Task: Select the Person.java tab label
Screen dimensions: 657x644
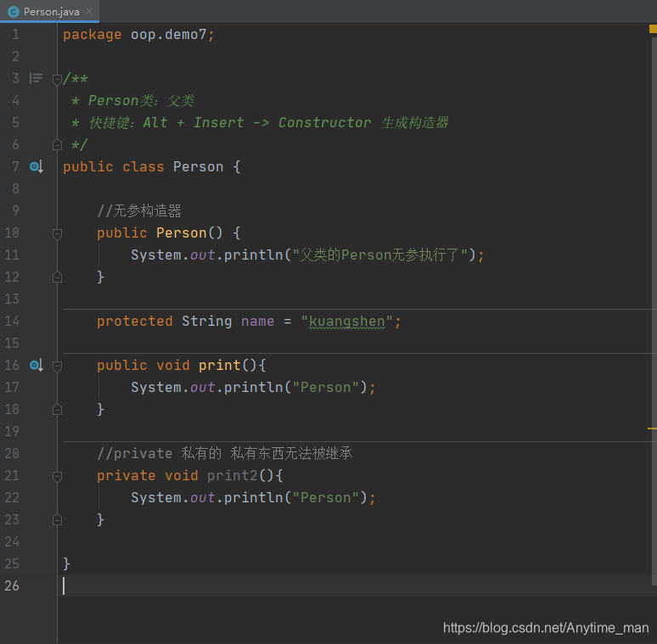Action: pyautogui.click(x=52, y=12)
